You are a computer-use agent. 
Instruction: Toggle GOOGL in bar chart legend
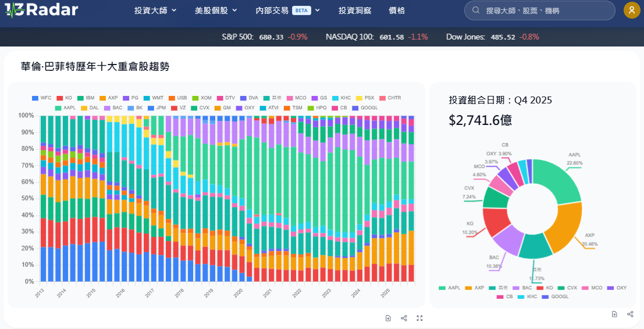tap(365, 108)
